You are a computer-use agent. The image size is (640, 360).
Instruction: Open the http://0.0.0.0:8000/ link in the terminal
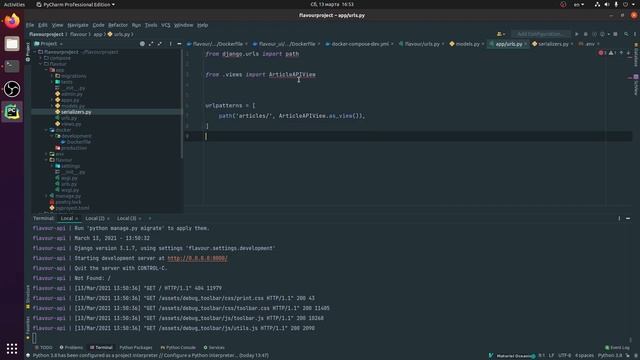tap(197, 258)
